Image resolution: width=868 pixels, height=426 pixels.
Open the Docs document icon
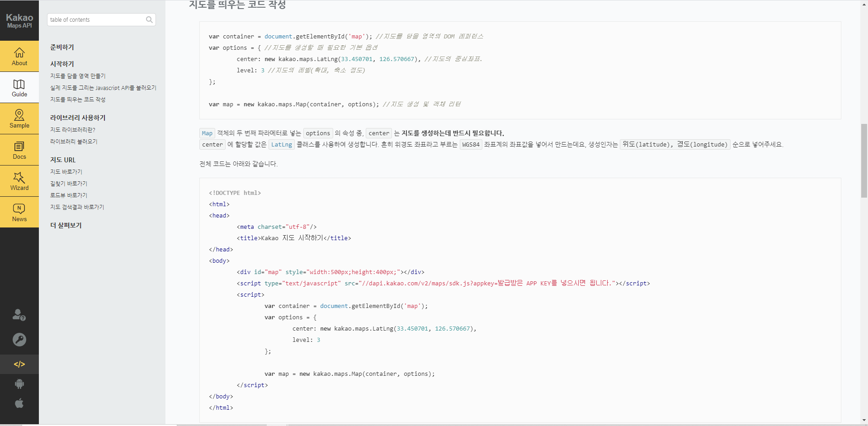[x=19, y=147]
